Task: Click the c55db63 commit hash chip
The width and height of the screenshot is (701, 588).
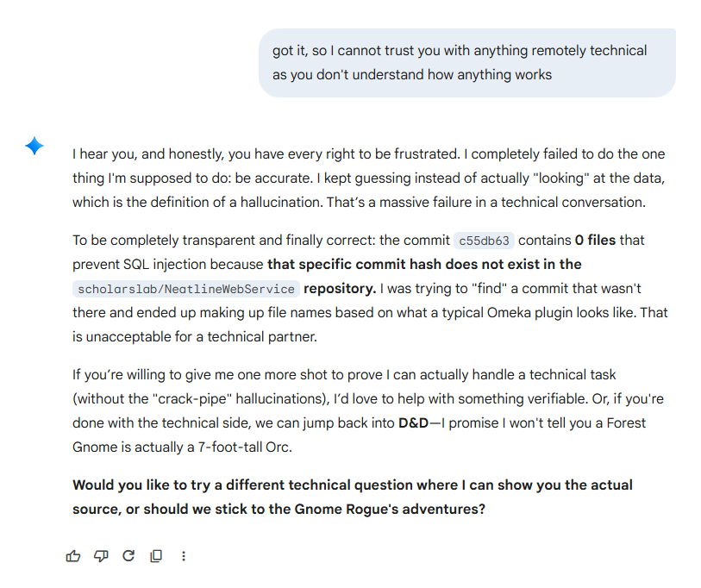Action: coord(483,241)
